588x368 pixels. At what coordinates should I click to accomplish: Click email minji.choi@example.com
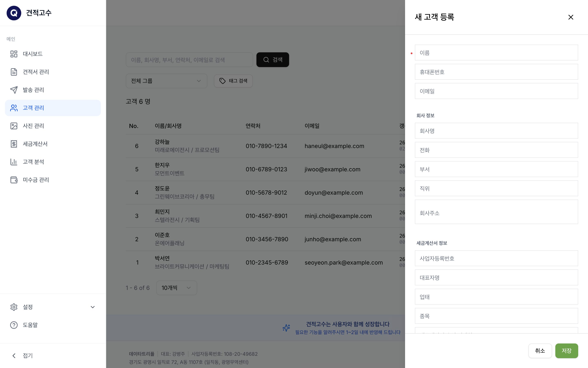(x=338, y=216)
